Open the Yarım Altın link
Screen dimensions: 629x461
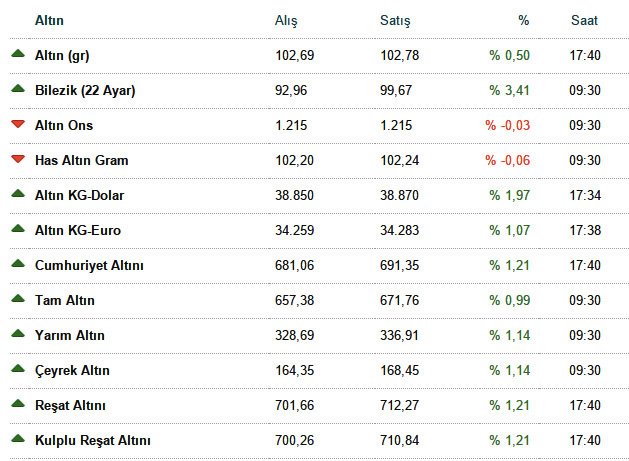pos(69,335)
